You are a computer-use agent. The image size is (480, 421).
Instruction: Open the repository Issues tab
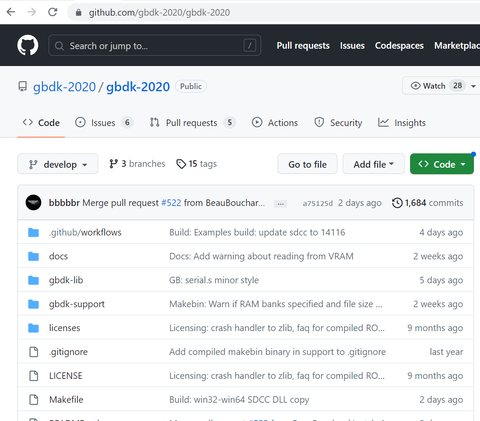pyautogui.click(x=104, y=123)
